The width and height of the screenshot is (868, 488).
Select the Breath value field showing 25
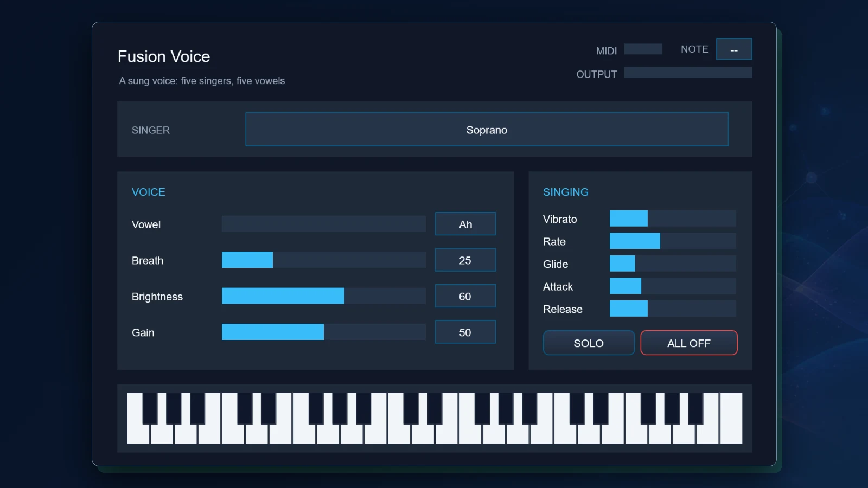click(x=465, y=260)
